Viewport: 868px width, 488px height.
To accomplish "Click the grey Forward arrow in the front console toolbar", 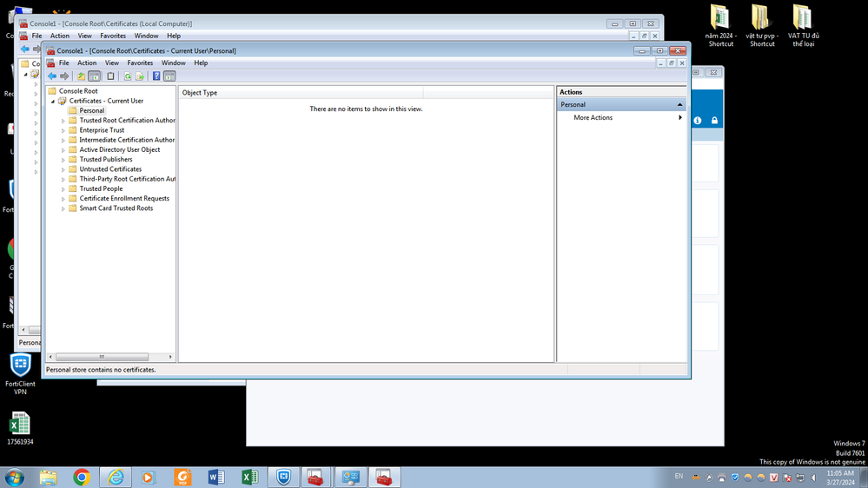I will point(64,76).
